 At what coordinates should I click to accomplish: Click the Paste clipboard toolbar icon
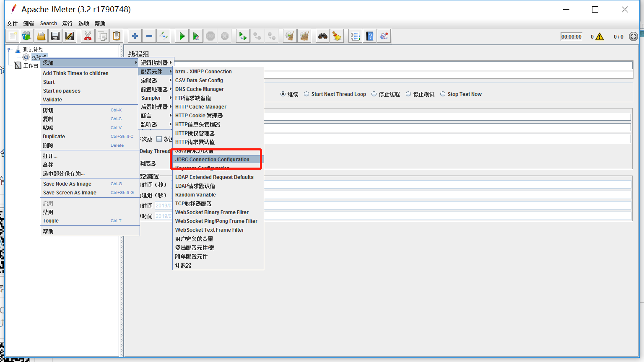coord(116,36)
